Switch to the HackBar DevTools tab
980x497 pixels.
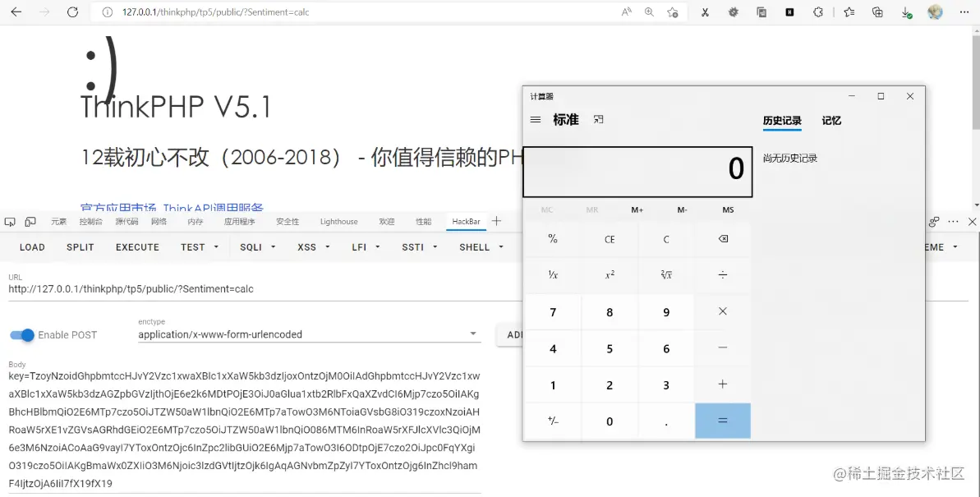coord(467,221)
